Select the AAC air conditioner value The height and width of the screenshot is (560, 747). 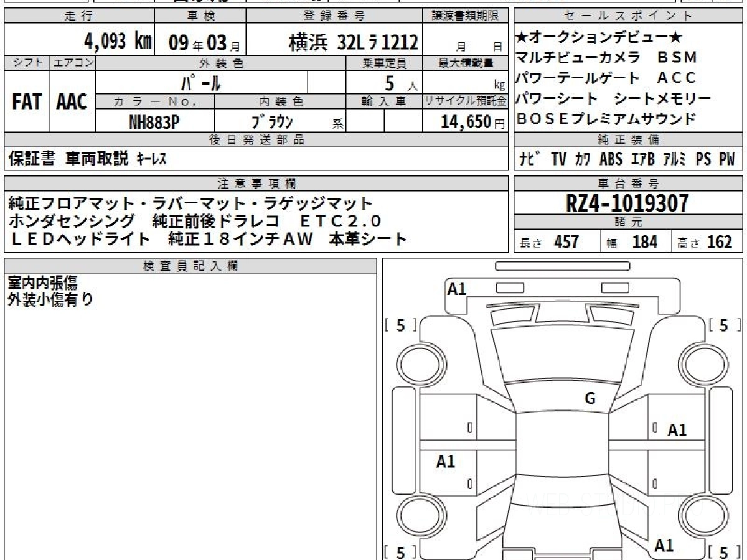(72, 102)
